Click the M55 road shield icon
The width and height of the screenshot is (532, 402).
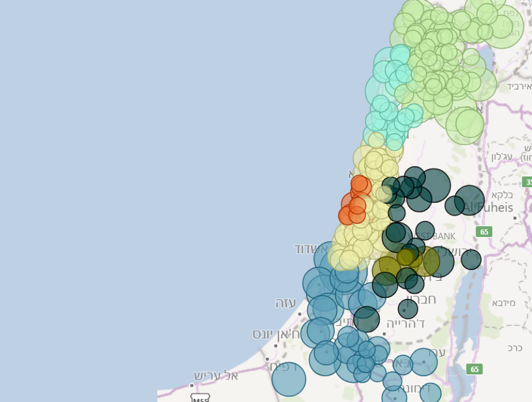(x=200, y=399)
